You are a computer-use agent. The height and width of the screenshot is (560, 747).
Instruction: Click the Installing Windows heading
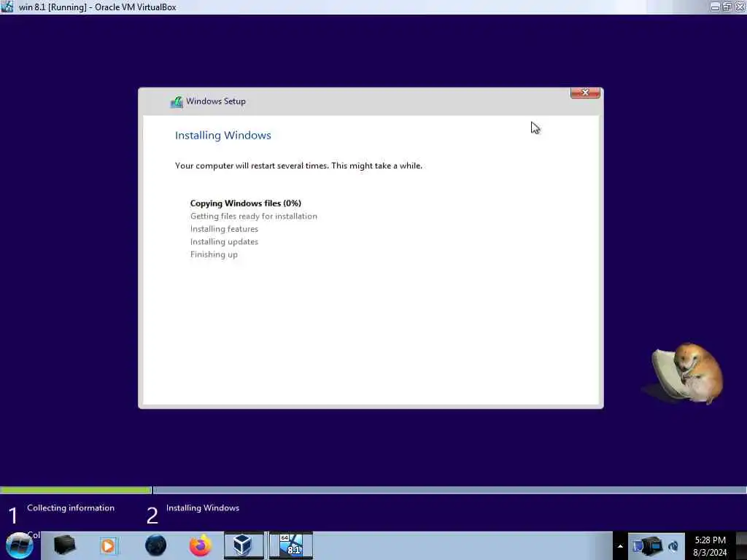point(223,135)
